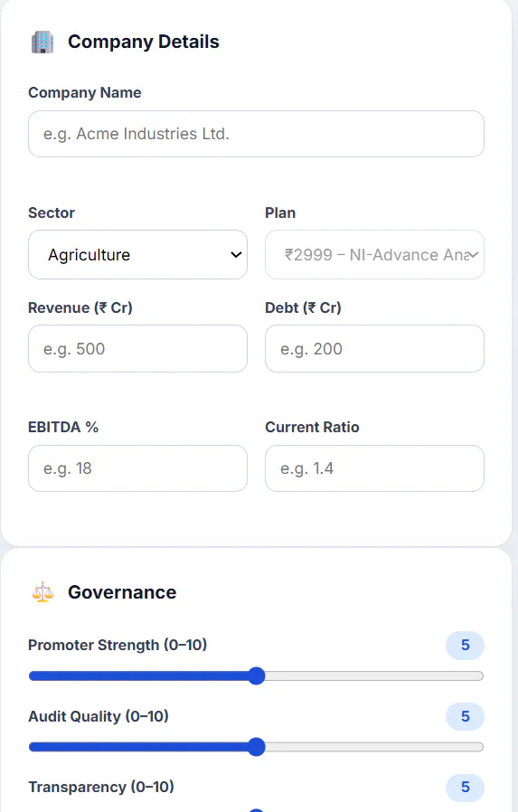Click the Debt (₹ Cr) input field
Image resolution: width=518 pixels, height=812 pixels.
[374, 348]
